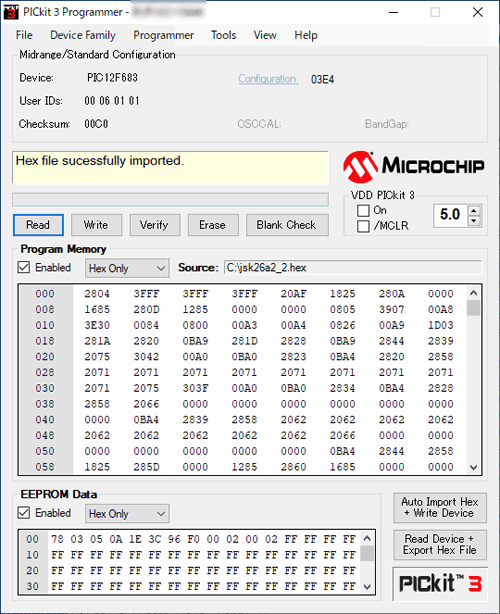This screenshot has width=500, height=614.
Task: Open the View menu
Action: click(265, 35)
